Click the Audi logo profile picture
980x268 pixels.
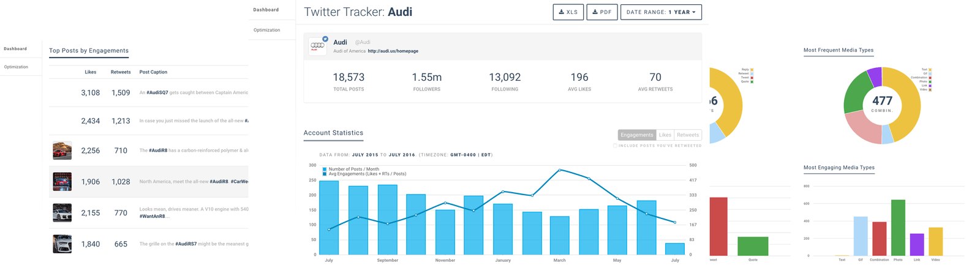(x=317, y=46)
